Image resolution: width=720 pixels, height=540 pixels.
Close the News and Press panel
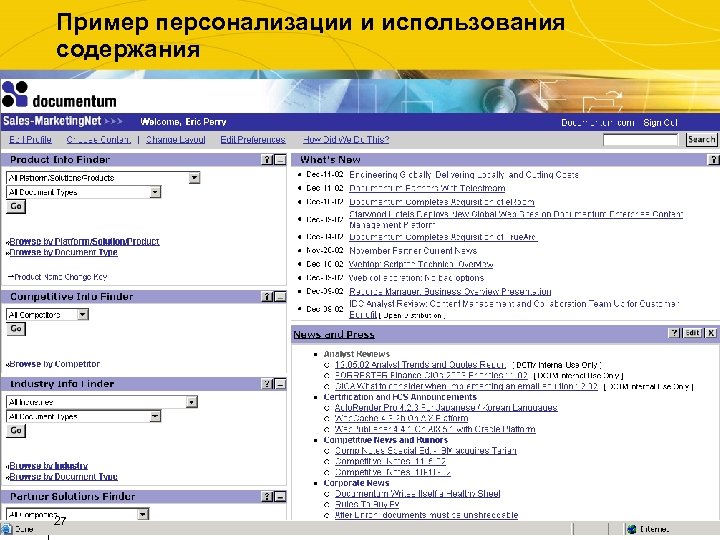[711, 333]
